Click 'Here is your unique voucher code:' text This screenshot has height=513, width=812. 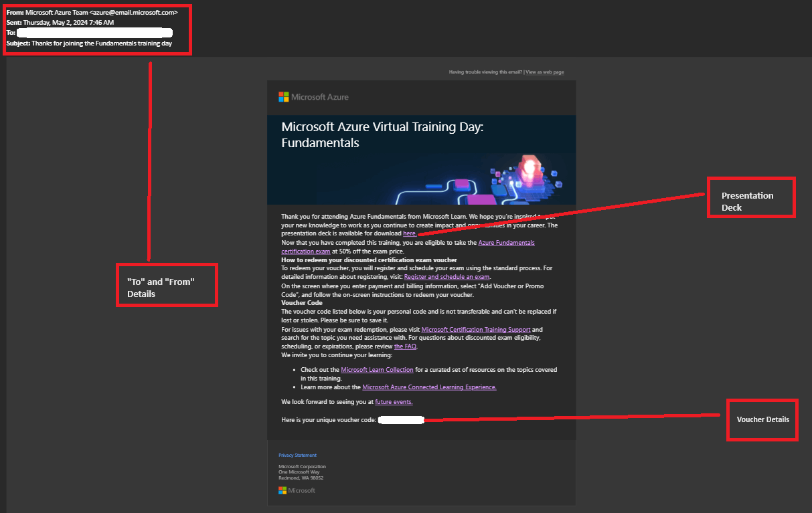(329, 420)
